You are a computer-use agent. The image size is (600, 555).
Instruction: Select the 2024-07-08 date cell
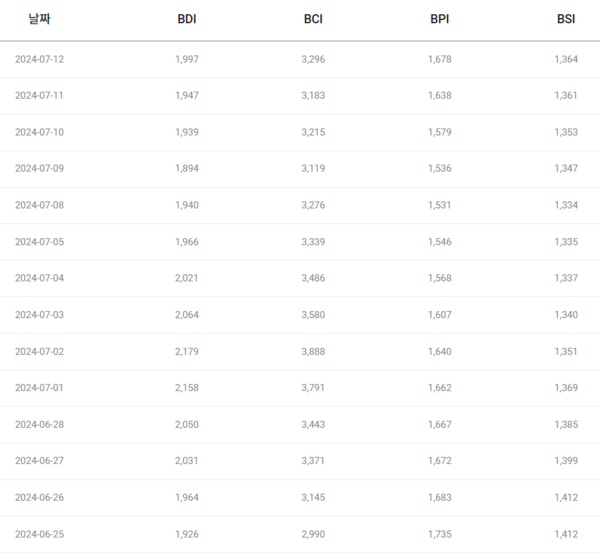coord(39,205)
